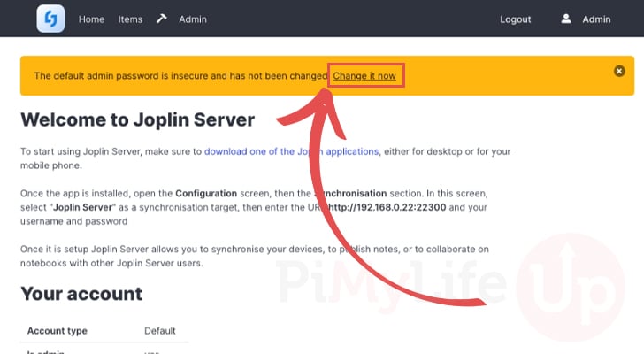Select the default admin password warning text
644x354 pixels.
point(180,76)
